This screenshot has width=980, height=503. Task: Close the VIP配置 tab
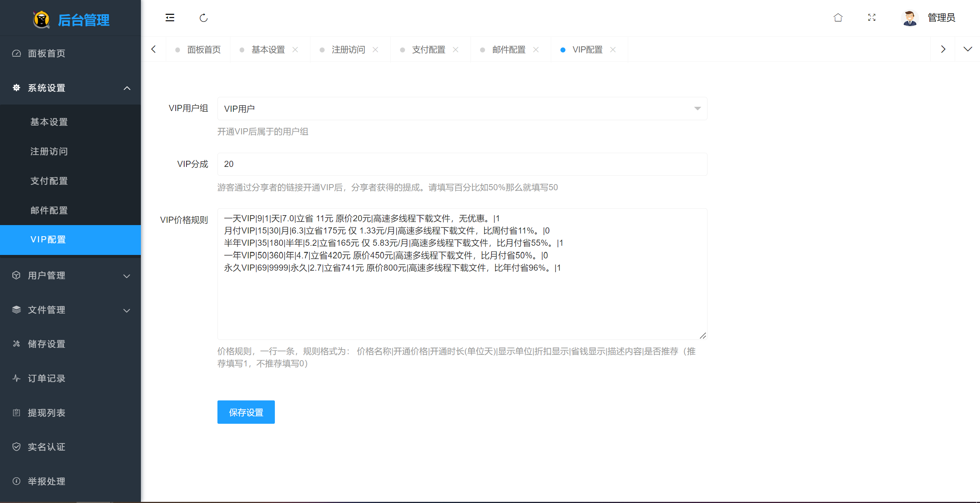[x=613, y=49]
